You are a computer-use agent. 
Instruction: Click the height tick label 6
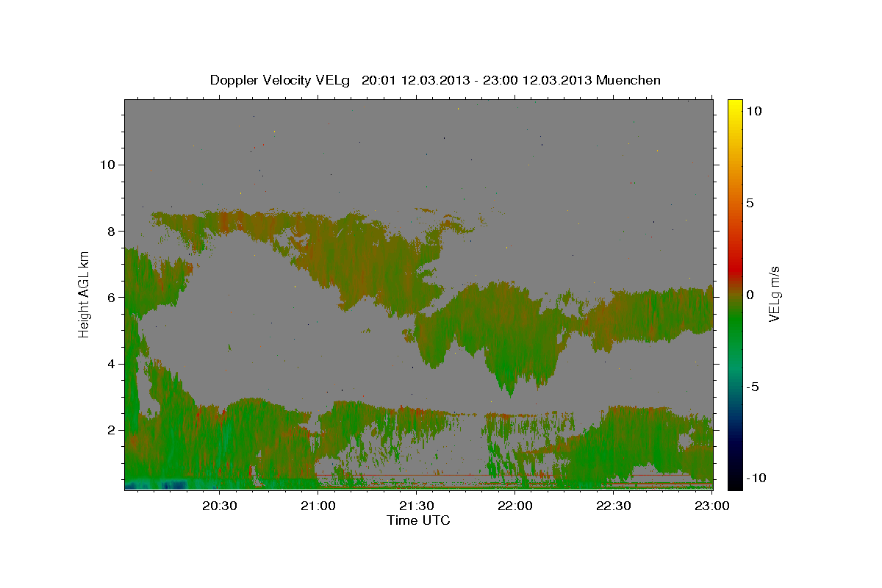tap(111, 297)
